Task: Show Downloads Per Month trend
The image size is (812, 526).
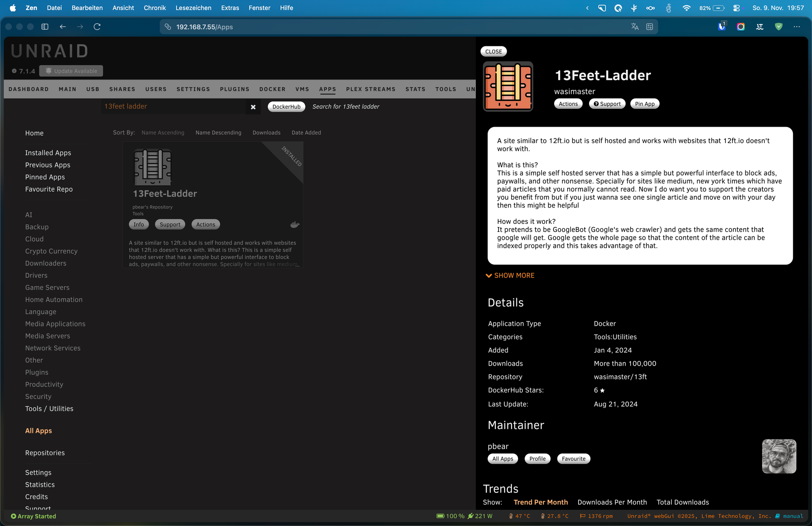Action: (612, 502)
